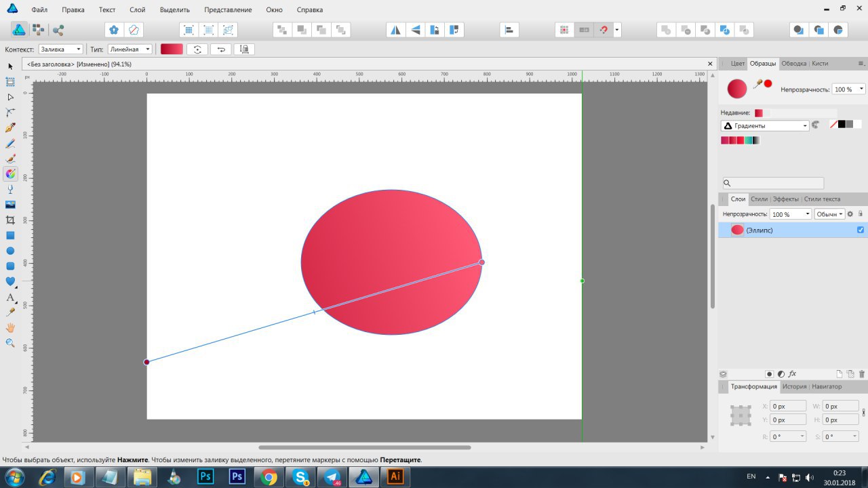Expand the Градиенты swatch palette dropdown
Viewport: 868px width, 488px height.
[765, 125]
